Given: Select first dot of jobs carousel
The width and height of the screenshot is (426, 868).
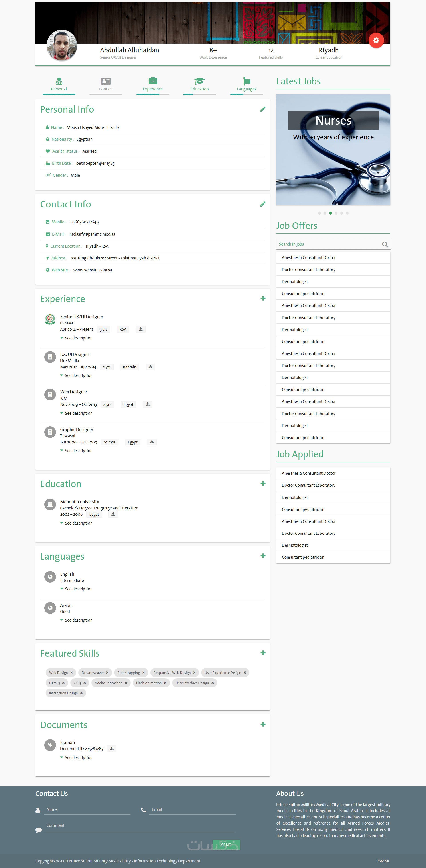Looking at the screenshot, I should 319,213.
